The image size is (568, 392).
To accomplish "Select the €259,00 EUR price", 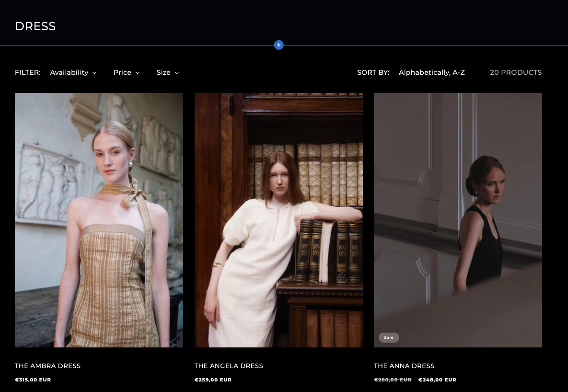I will click(213, 380).
